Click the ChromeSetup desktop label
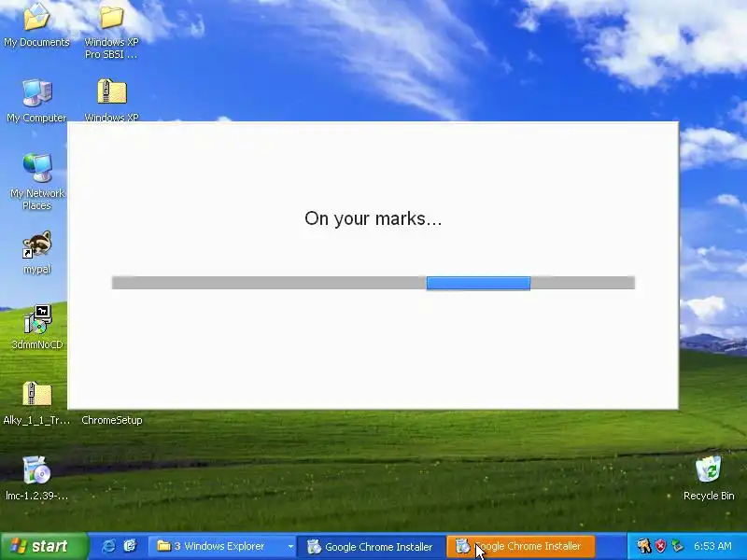747x560 pixels. coord(112,420)
